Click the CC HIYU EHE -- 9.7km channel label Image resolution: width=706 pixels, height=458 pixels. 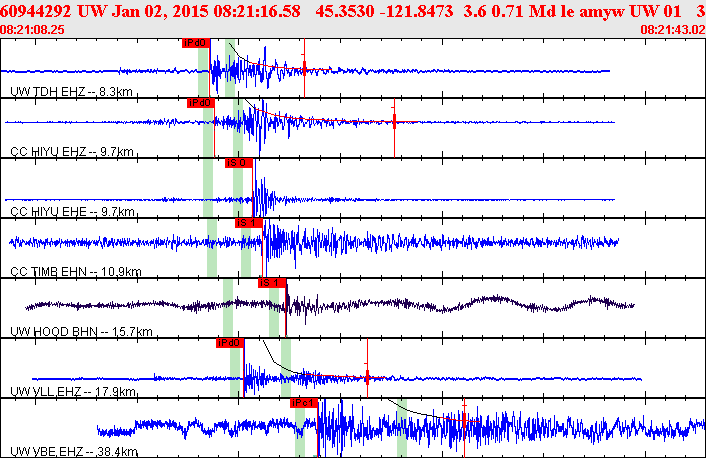[72, 212]
